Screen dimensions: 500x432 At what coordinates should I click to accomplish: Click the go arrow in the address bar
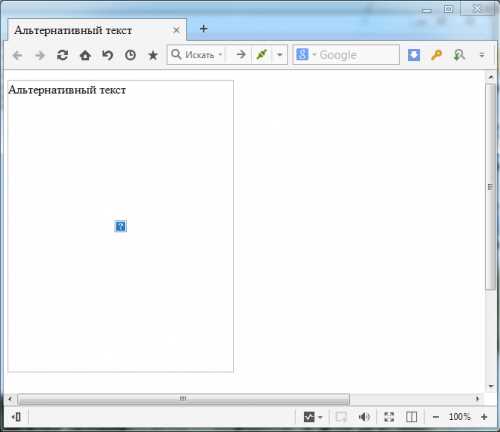tap(241, 54)
